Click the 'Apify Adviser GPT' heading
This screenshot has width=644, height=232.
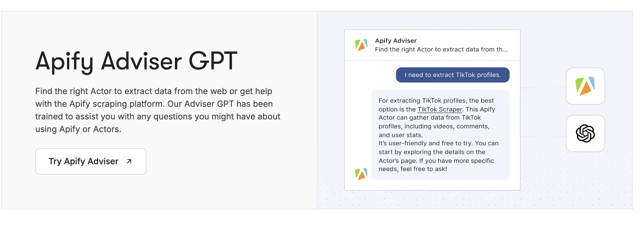pos(136,61)
